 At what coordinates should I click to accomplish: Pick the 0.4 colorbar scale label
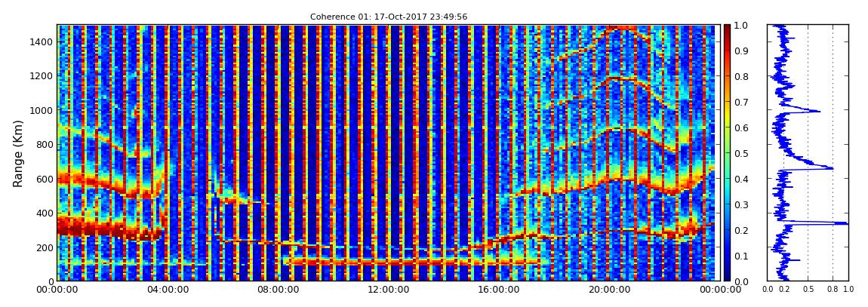[741, 180]
